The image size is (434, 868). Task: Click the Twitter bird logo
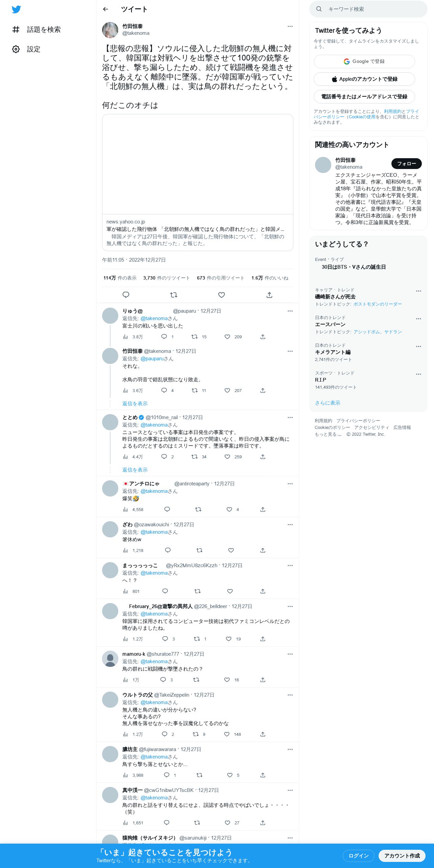[16, 9]
